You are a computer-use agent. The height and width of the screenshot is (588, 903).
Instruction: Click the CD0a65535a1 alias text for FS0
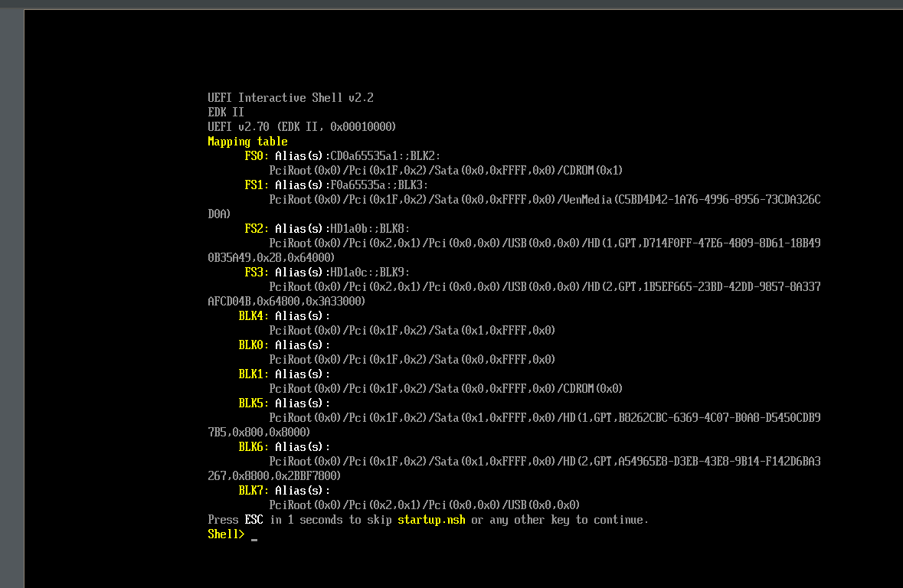coord(364,156)
